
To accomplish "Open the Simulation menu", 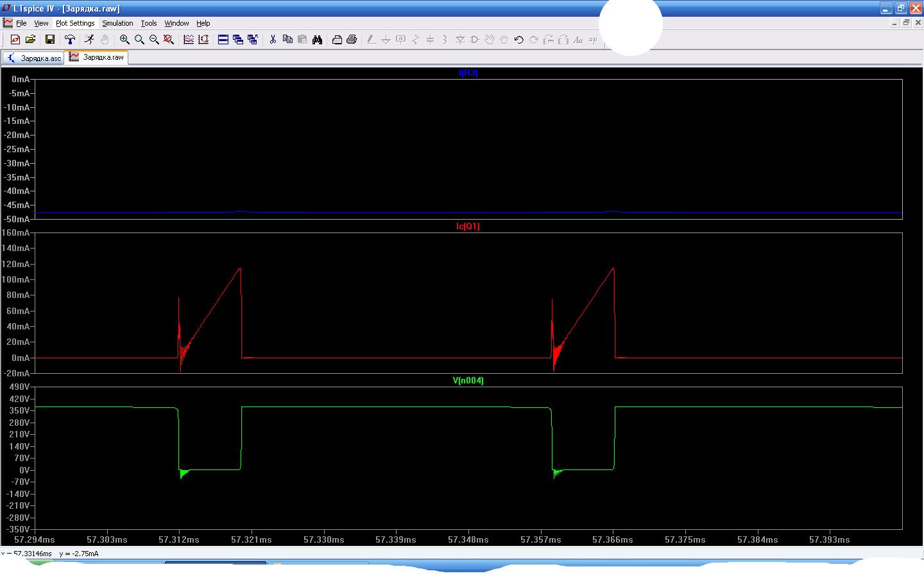I will pos(117,23).
